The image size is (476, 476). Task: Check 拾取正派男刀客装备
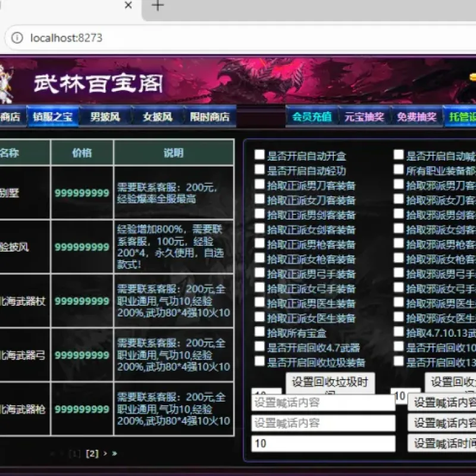tap(259, 184)
